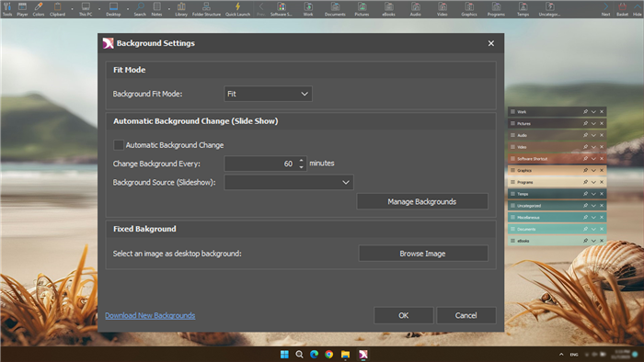Close the Video box with its X
Viewport: 644px width, 362px height.
[602, 147]
